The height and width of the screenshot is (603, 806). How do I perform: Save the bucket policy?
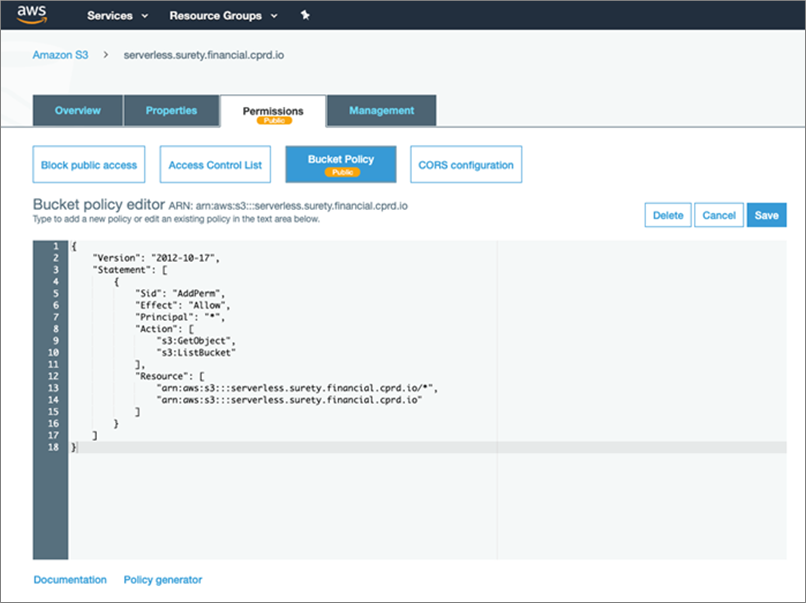[766, 215]
